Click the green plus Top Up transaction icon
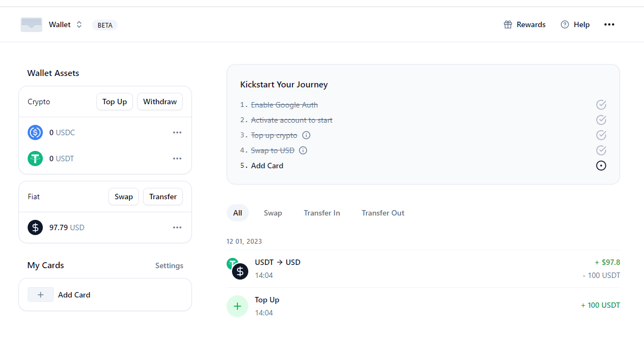 [237, 306]
